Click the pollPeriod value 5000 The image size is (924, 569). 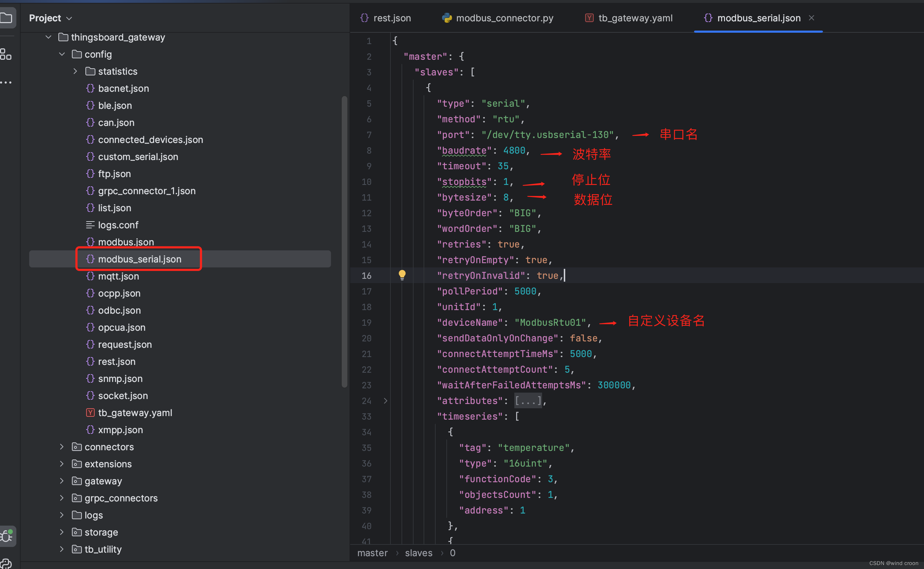525,291
